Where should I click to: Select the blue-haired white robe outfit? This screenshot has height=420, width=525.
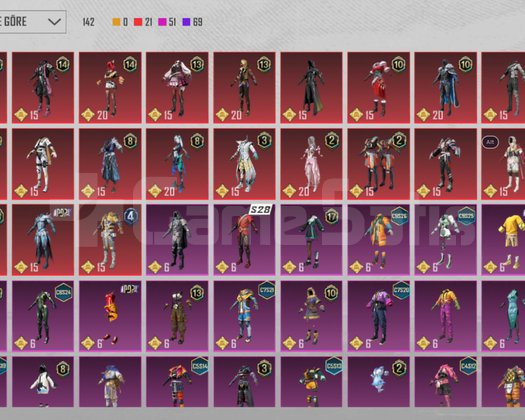(110, 382)
